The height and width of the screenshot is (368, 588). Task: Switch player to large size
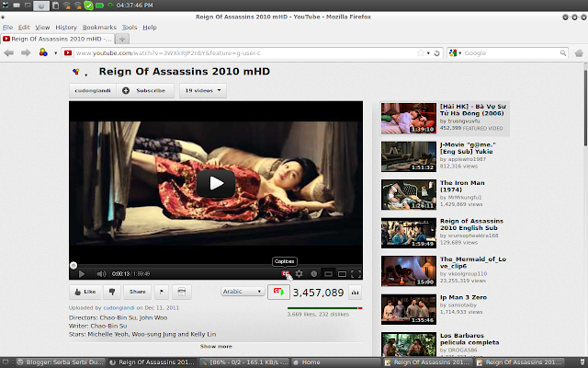tap(342, 274)
